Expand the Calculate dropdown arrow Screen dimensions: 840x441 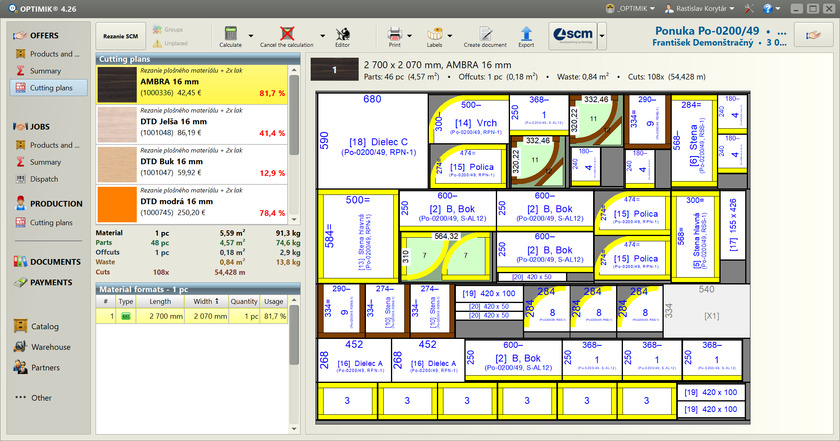point(251,36)
